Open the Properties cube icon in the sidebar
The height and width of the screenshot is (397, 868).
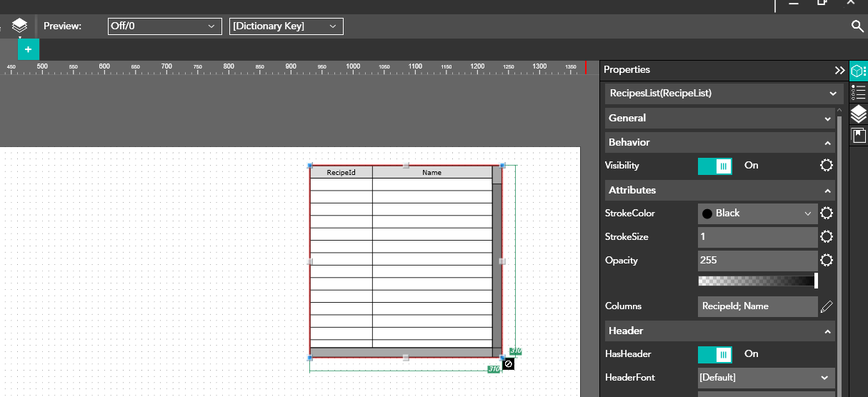point(858,71)
